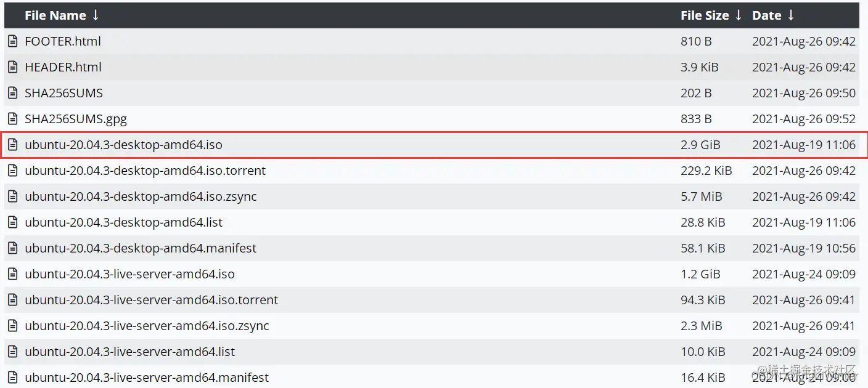The height and width of the screenshot is (388, 868).
Task: Click file icon beside desktop-amd64.manifest
Action: point(12,248)
